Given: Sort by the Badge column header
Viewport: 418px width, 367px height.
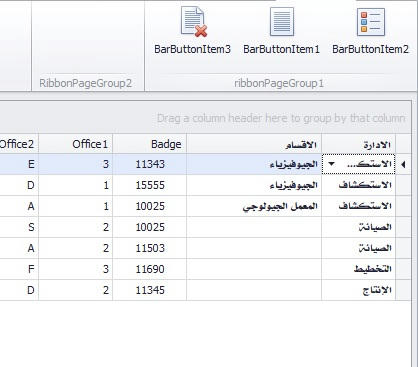Looking at the screenshot, I should click(150, 144).
